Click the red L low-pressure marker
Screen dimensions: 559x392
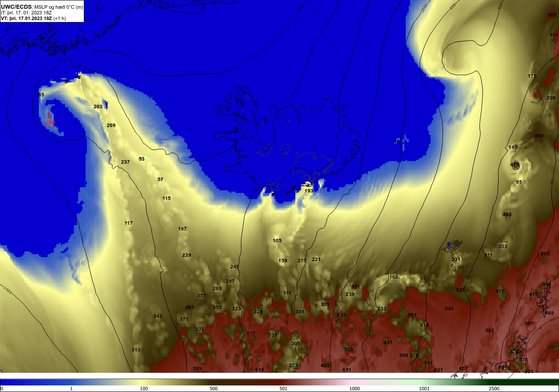click(x=49, y=116)
